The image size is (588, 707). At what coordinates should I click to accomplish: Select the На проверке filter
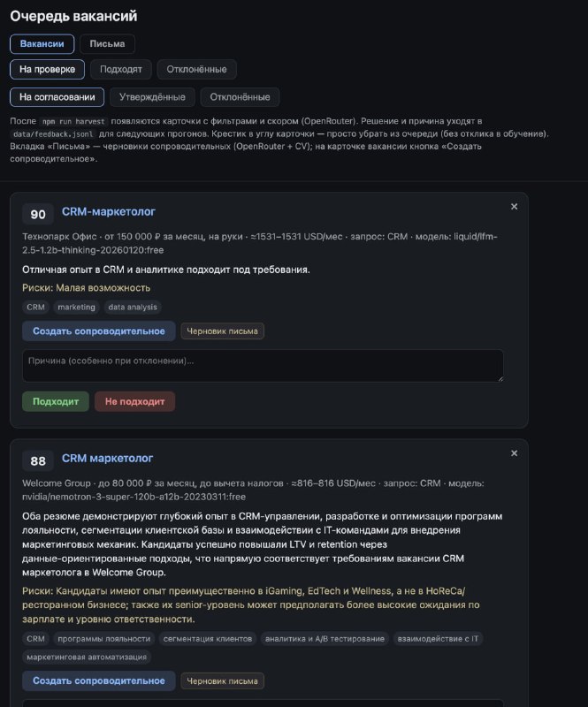coord(48,69)
